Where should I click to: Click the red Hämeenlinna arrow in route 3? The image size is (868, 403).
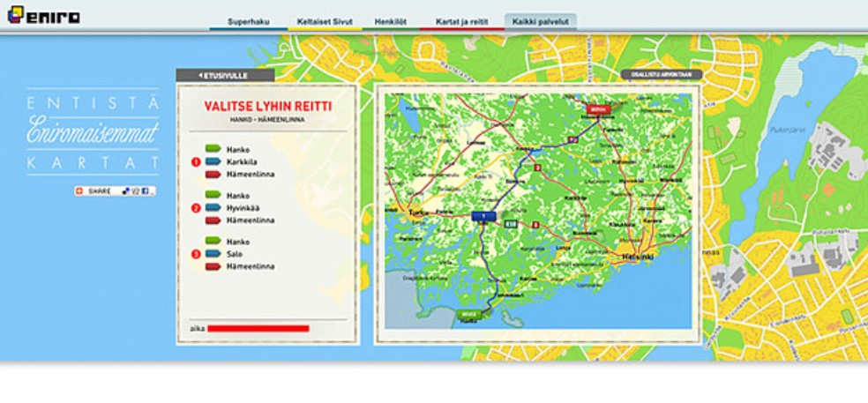tap(213, 266)
